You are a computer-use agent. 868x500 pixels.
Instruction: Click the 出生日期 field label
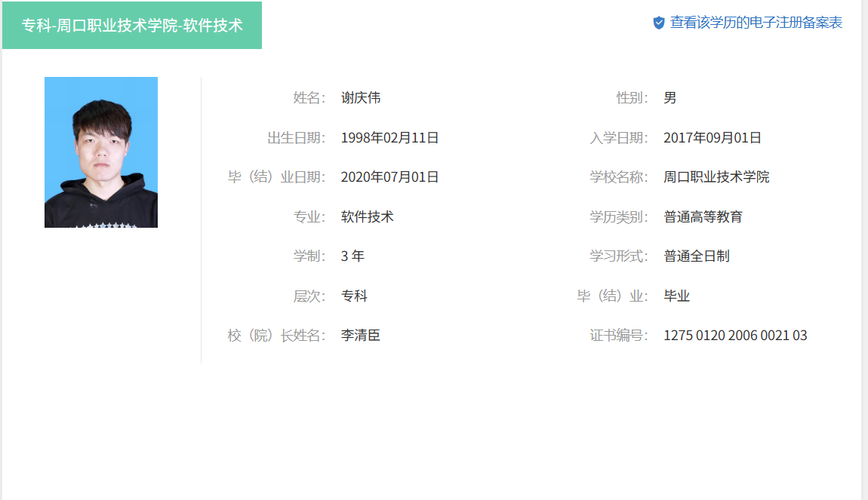[296, 138]
